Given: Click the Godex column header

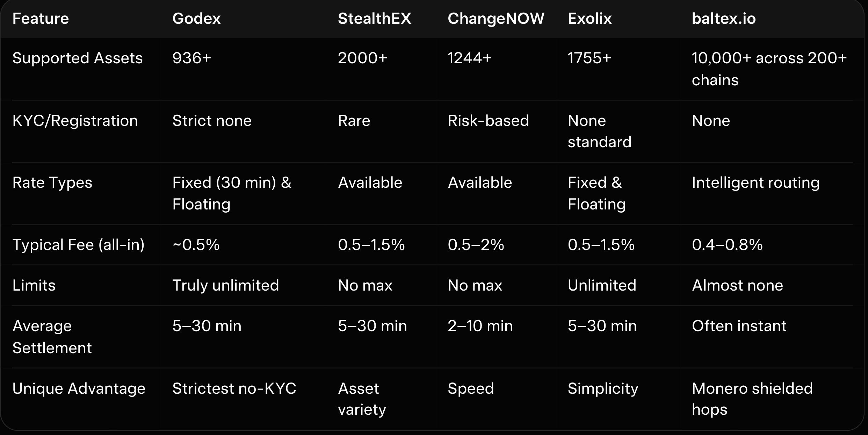Looking at the screenshot, I should (x=196, y=19).
